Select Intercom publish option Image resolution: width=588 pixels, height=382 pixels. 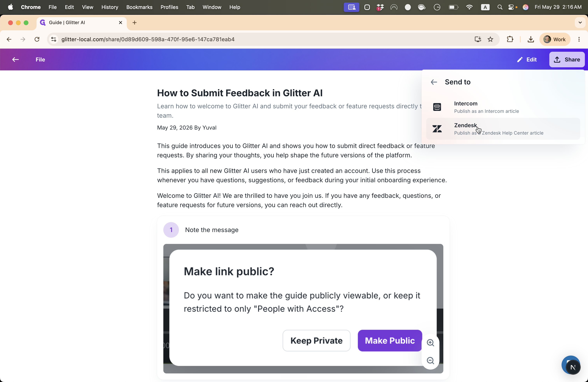pyautogui.click(x=503, y=107)
